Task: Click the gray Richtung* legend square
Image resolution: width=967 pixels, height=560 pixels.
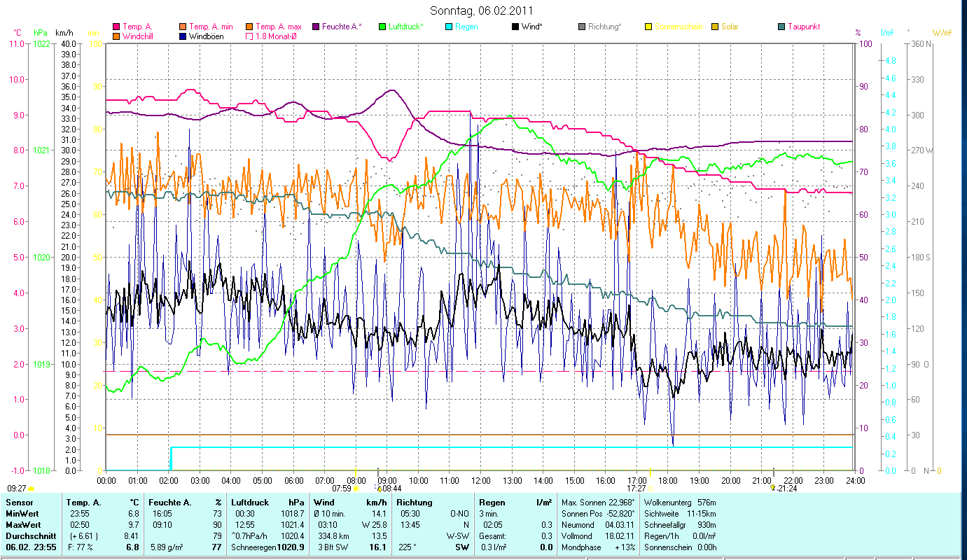Action: click(582, 27)
